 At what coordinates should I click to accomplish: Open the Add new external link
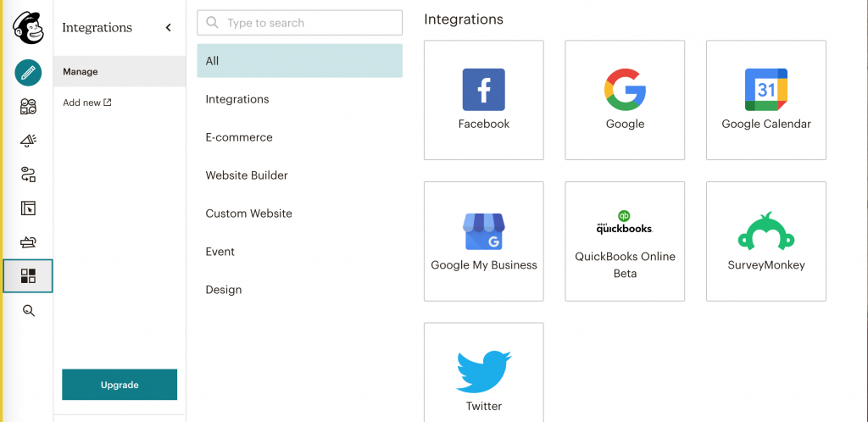(x=87, y=103)
